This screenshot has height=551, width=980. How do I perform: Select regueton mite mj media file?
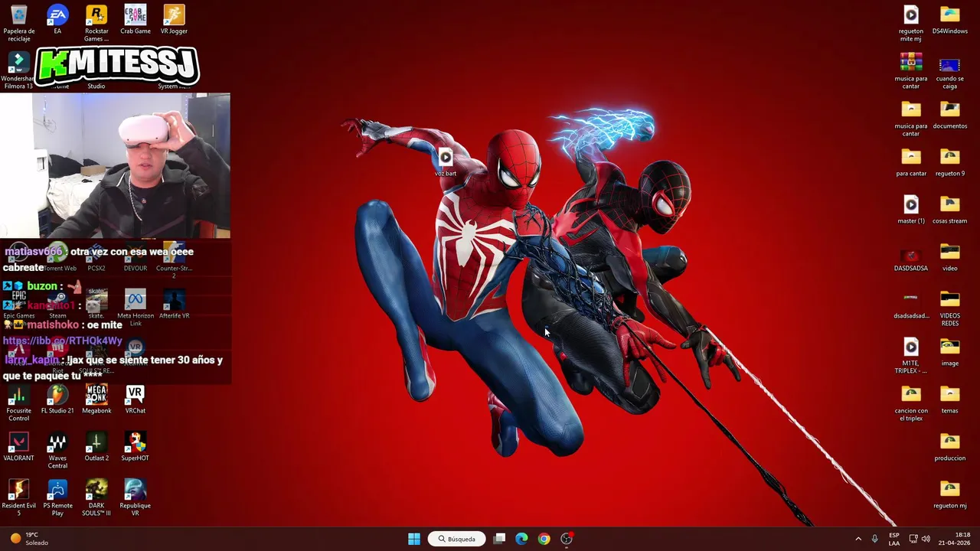click(911, 23)
